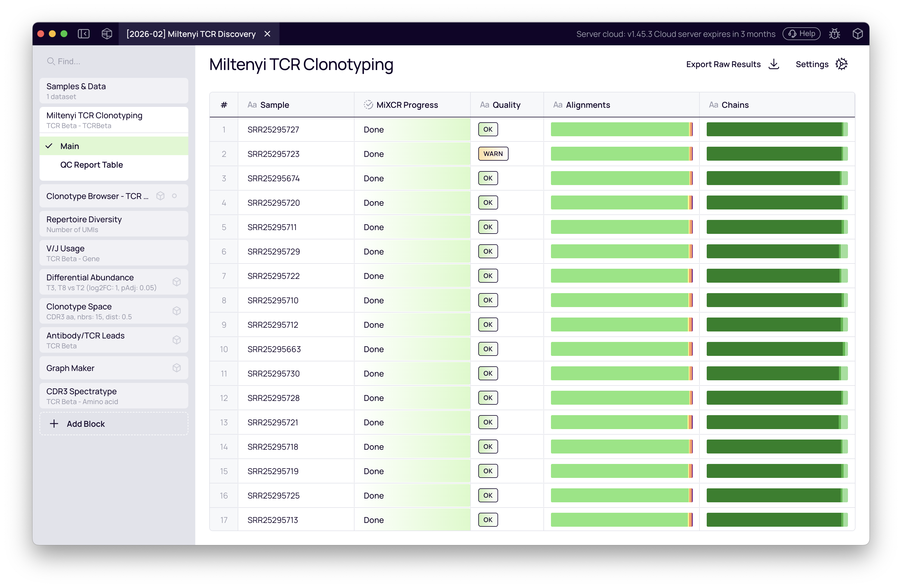This screenshot has width=902, height=588.
Task: Click the hexagon project icon beside the tab
Action: tap(106, 34)
